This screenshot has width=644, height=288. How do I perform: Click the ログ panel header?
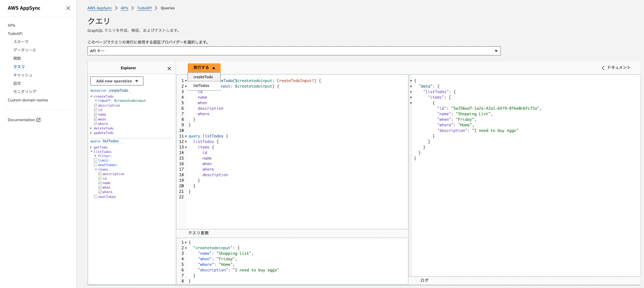tap(424, 280)
